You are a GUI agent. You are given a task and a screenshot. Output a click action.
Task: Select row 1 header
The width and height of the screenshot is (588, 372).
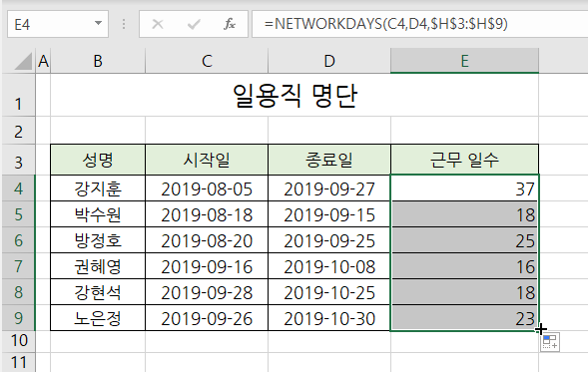coord(19,95)
